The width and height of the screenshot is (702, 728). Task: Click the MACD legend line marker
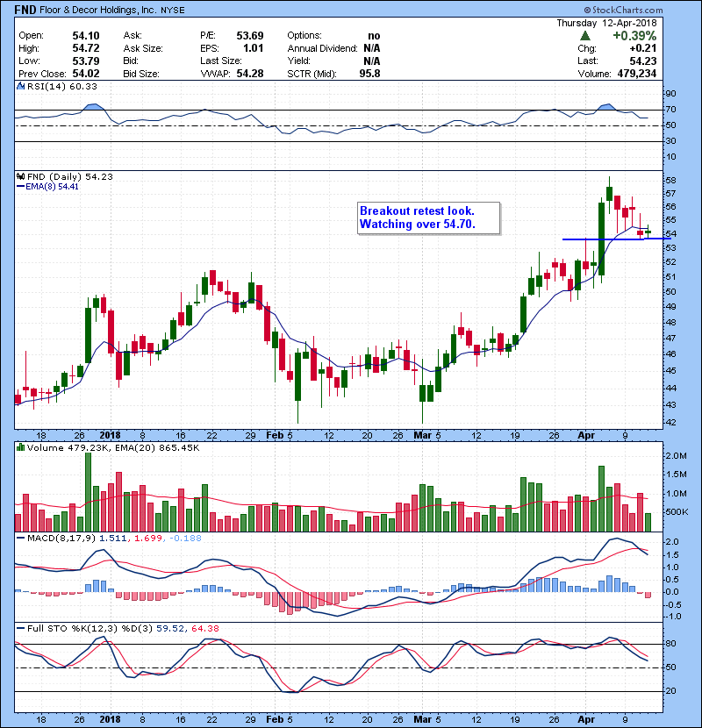point(20,539)
